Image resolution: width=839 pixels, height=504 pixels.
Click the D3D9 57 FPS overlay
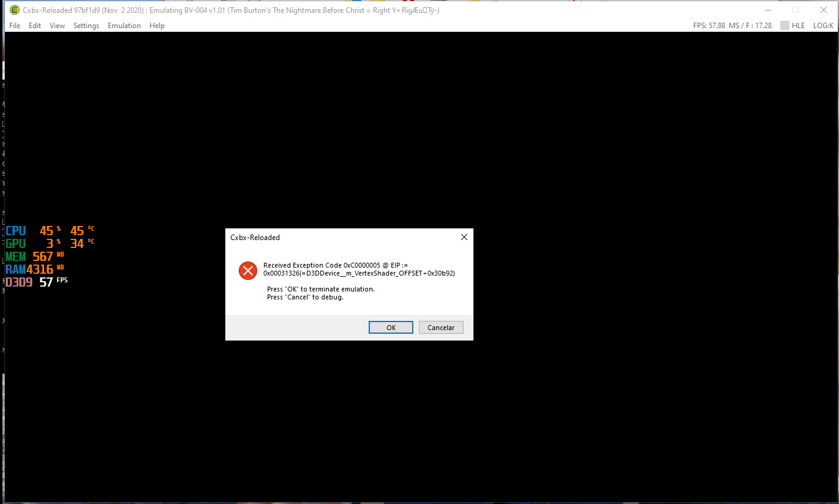(x=37, y=282)
